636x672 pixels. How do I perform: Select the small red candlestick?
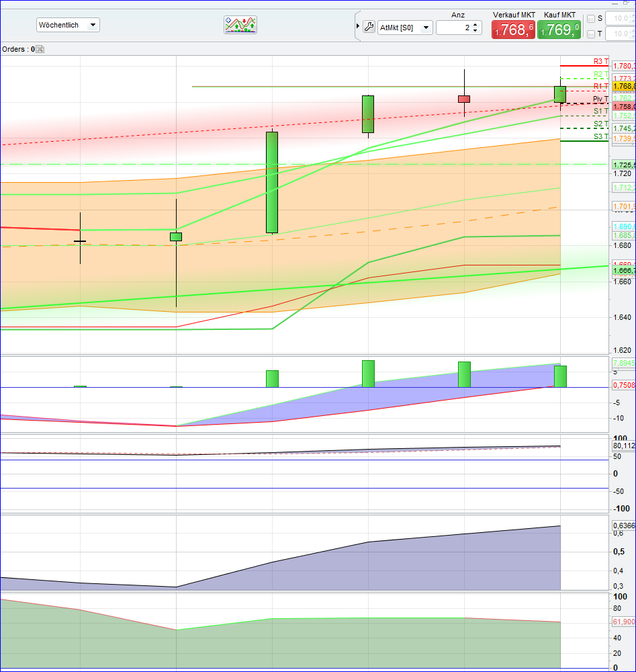464,99
